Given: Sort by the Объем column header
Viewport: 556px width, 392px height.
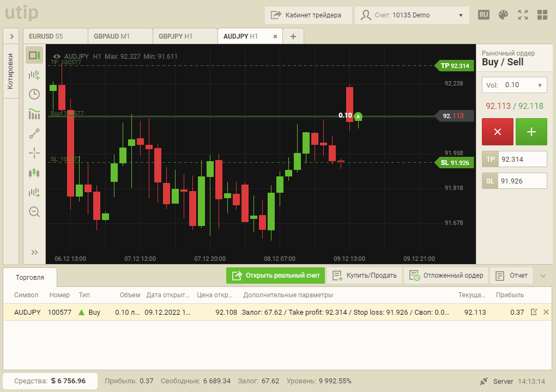Looking at the screenshot, I should pos(130,295).
